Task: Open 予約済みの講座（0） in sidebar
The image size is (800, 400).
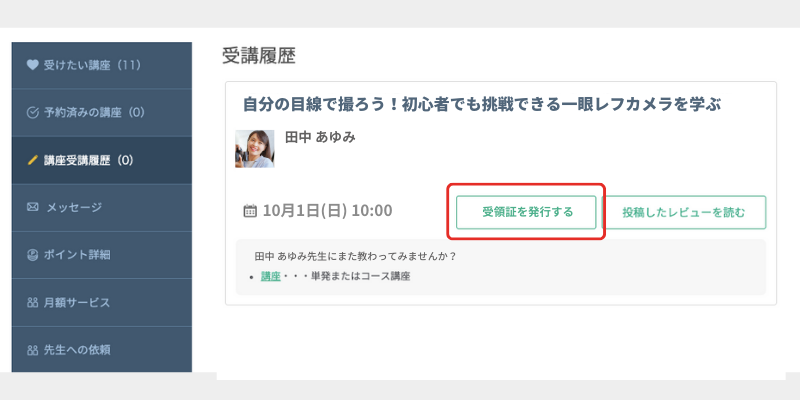Action: [x=102, y=113]
